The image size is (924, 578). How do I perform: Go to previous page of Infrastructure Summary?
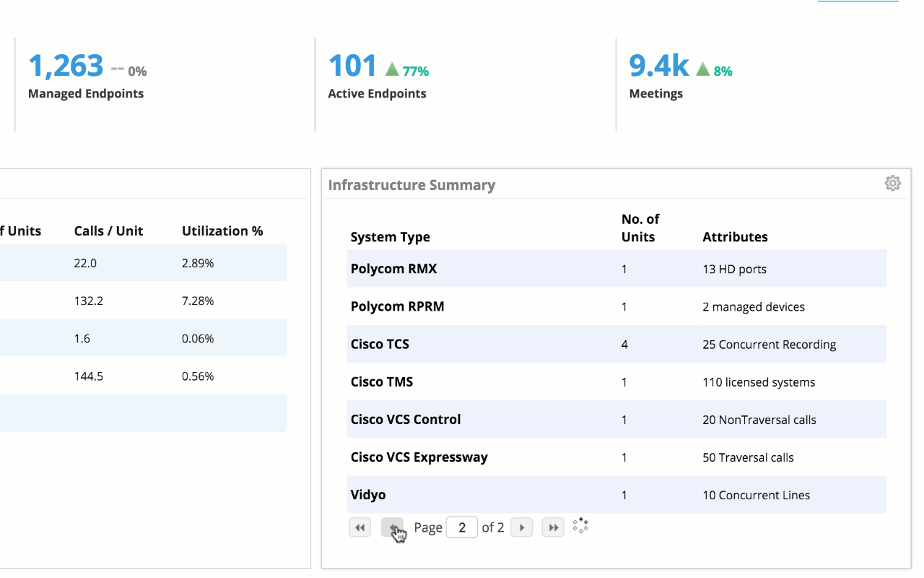[392, 527]
